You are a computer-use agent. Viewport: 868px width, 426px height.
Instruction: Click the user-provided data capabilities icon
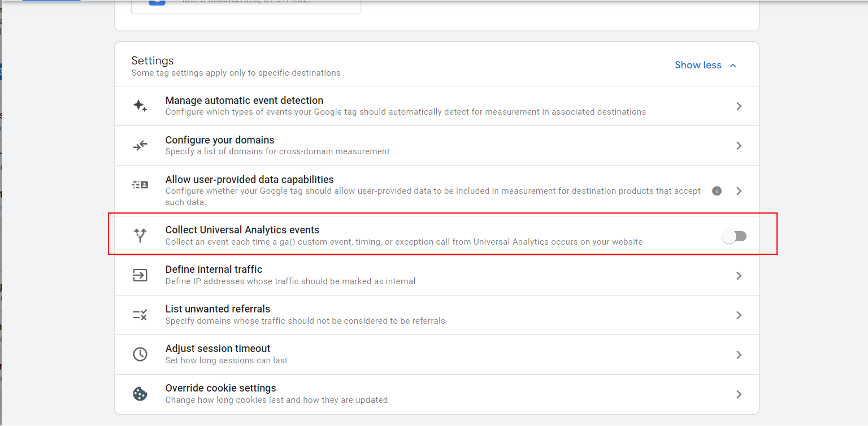[140, 185]
